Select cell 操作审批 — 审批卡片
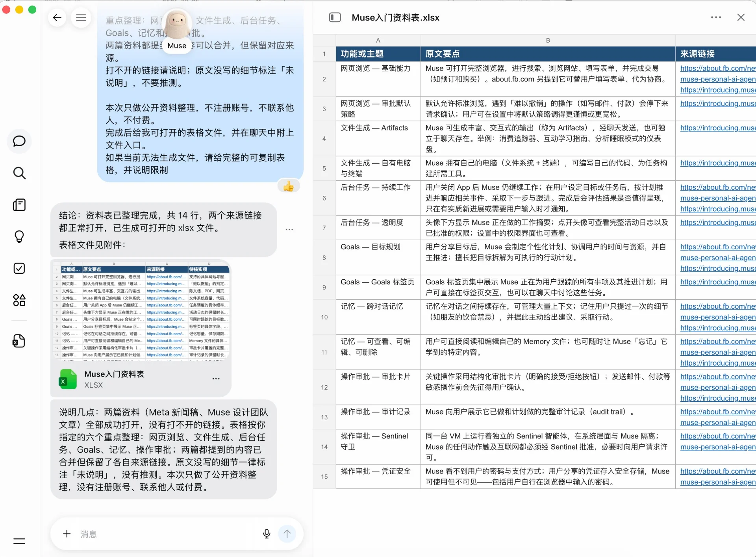This screenshot has height=557, width=756. pos(378,387)
